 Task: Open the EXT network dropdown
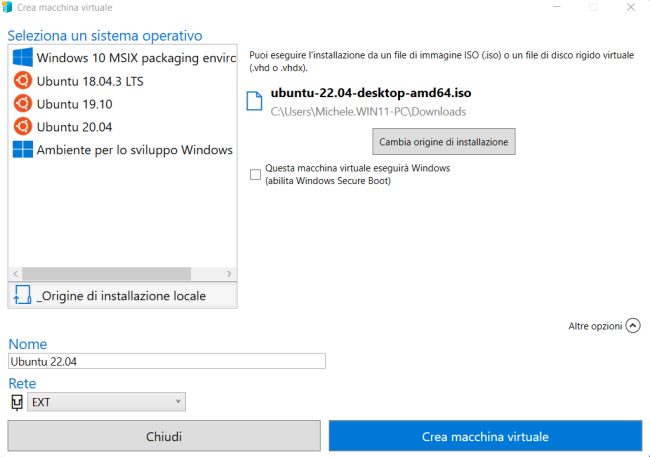tap(107, 402)
